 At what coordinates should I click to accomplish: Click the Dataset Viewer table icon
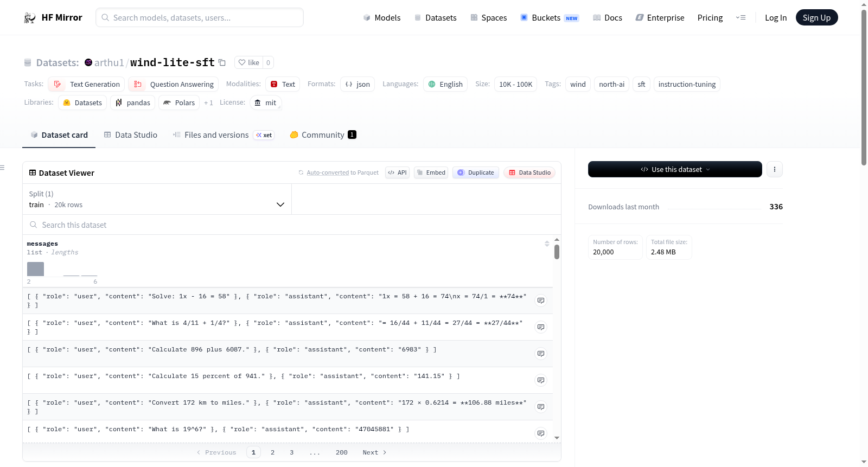point(33,172)
